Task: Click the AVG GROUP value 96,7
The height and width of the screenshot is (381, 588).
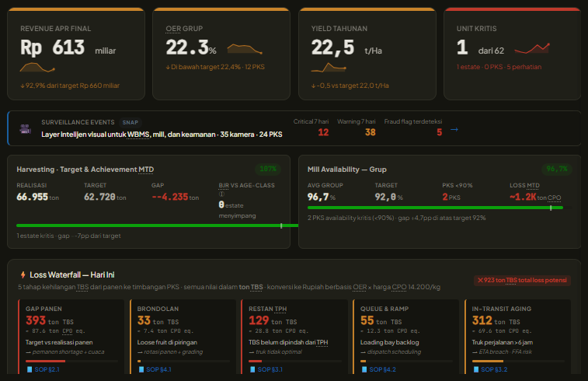Action: tap(322, 197)
